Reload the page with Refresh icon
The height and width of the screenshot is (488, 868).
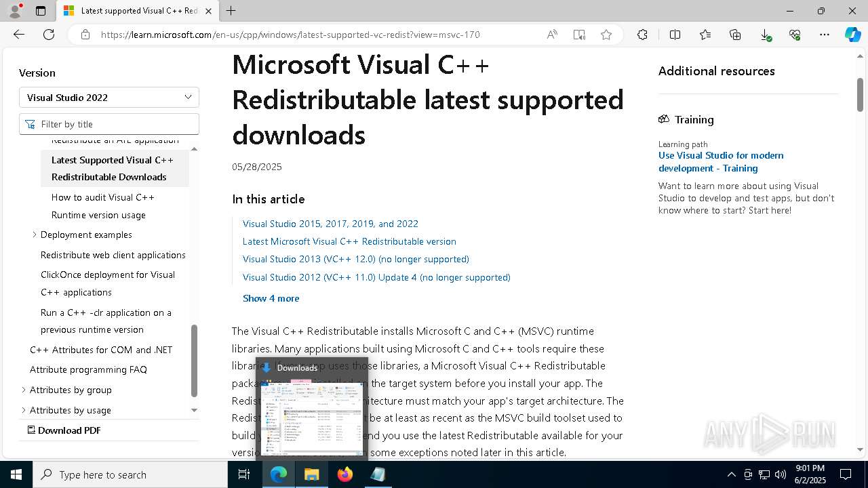click(49, 35)
